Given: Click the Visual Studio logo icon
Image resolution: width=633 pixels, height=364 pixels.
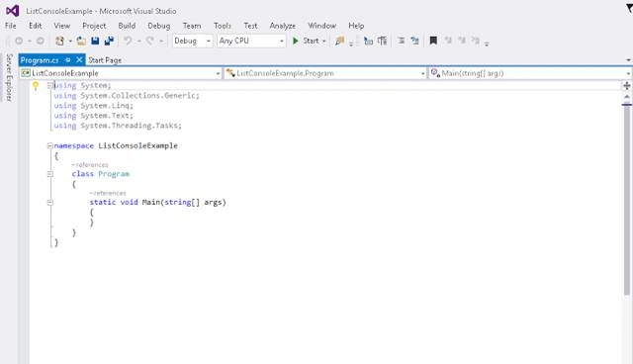Looking at the screenshot, I should [x=13, y=11].
